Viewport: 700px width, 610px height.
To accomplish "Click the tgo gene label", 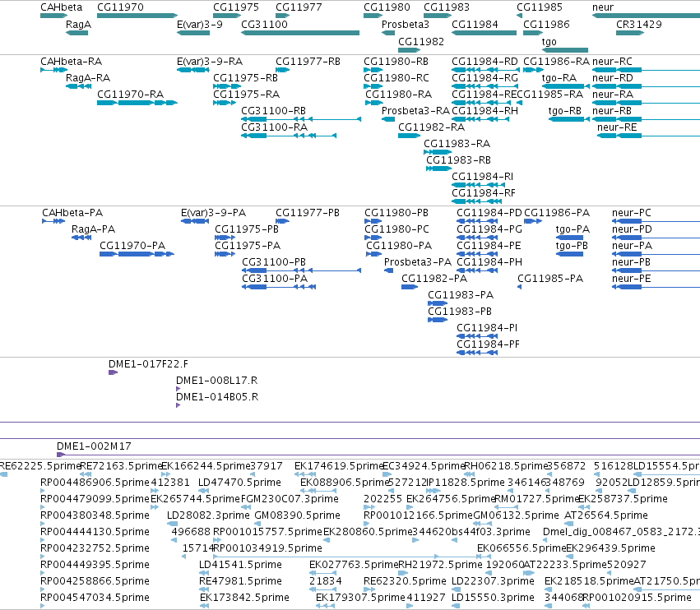I will coord(549,41).
